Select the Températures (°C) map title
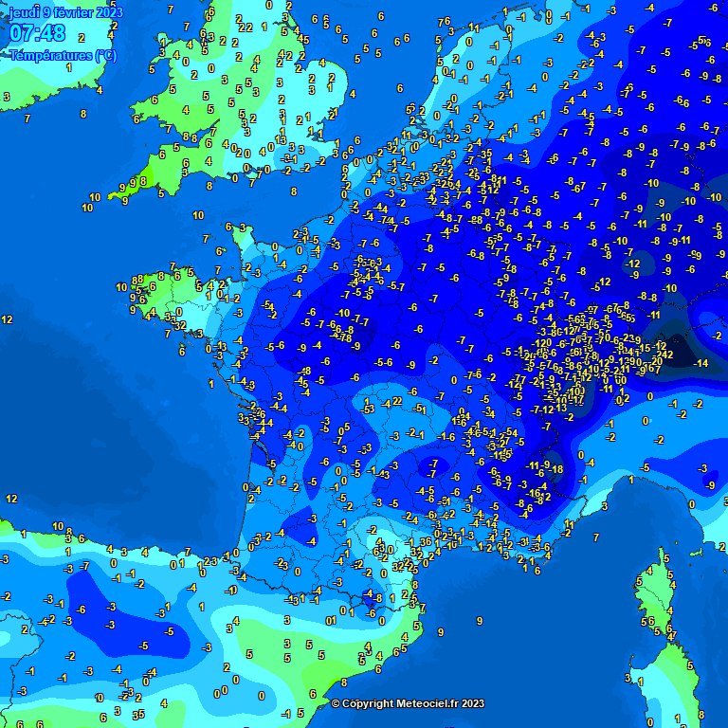 tap(63, 55)
